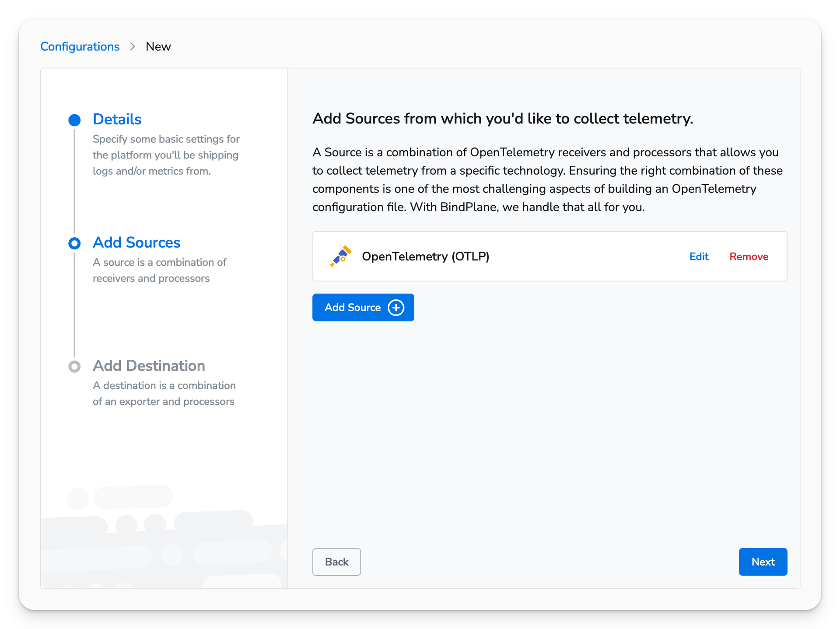Go to the Details step title

(x=117, y=119)
